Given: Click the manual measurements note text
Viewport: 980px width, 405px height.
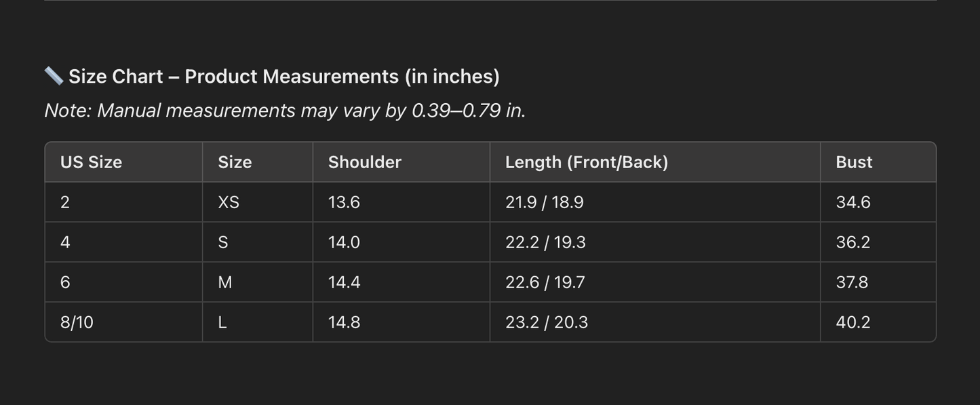Looking at the screenshot, I should 285,111.
